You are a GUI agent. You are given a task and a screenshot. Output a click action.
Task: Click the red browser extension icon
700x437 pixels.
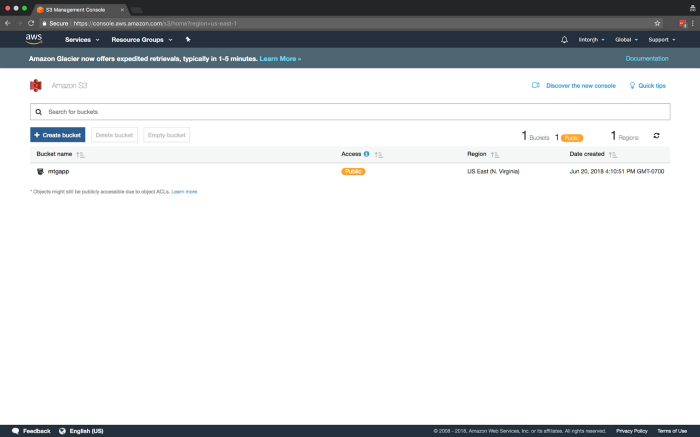[x=682, y=23]
